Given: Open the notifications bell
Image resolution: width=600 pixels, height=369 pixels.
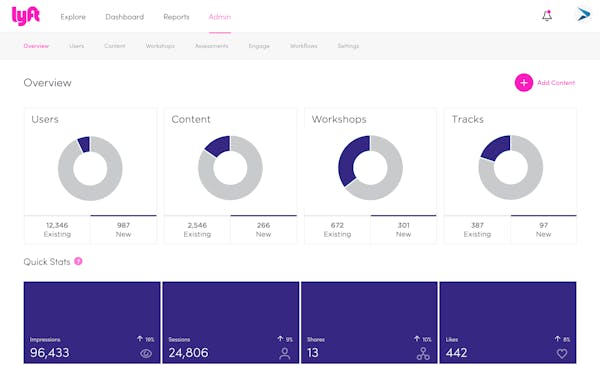Looking at the screenshot, I should pos(547,16).
